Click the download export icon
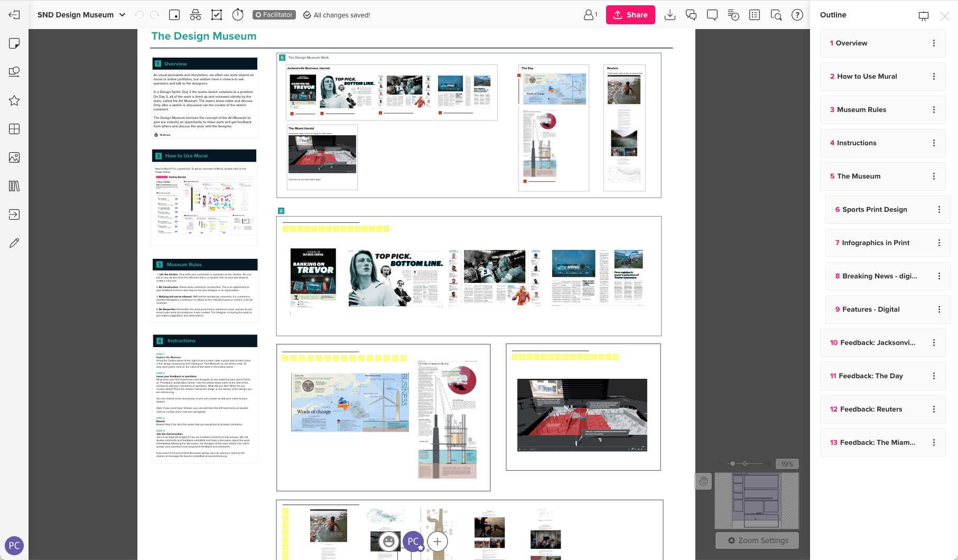 [669, 15]
